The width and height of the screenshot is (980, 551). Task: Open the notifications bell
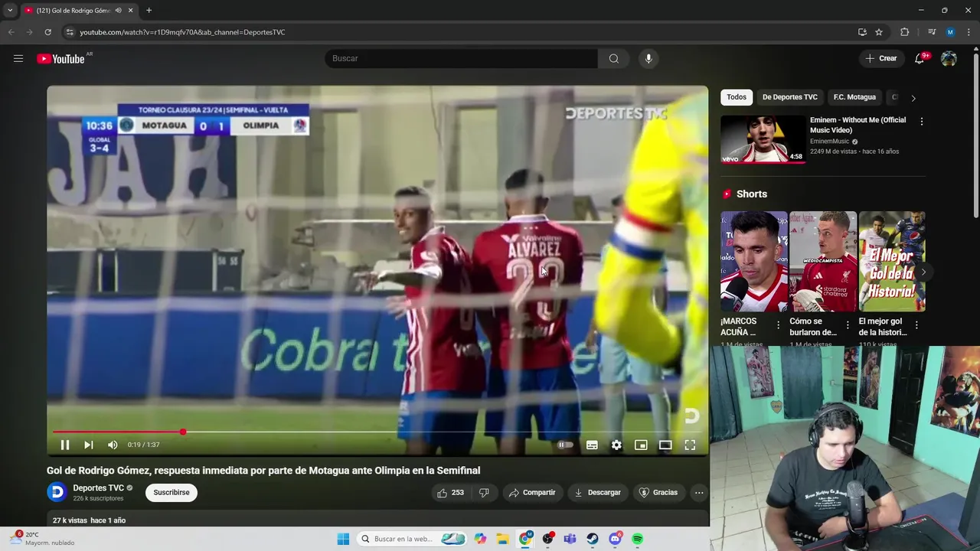[920, 58]
